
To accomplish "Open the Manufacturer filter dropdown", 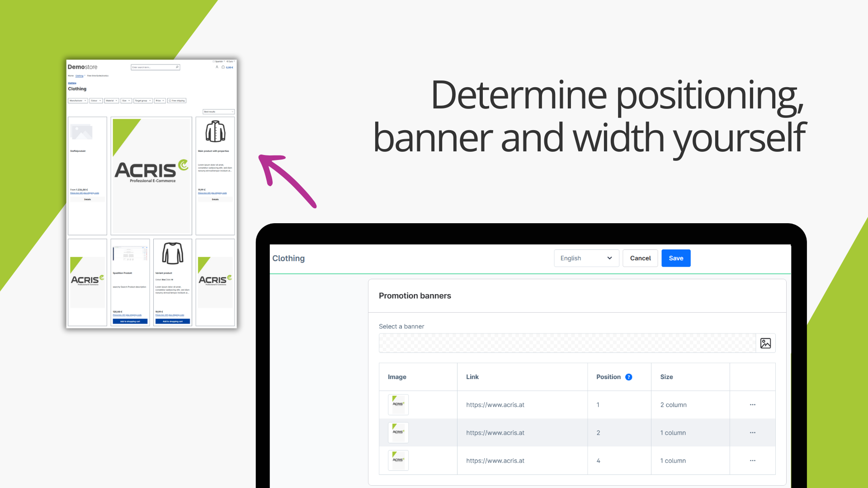I will click(78, 101).
